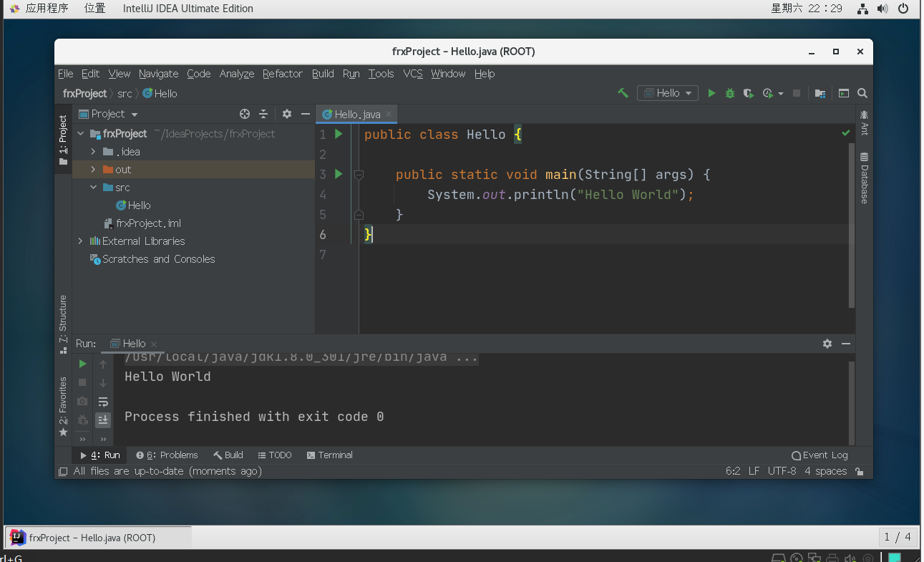Expand the .idea folder
924x562 pixels.
(93, 152)
